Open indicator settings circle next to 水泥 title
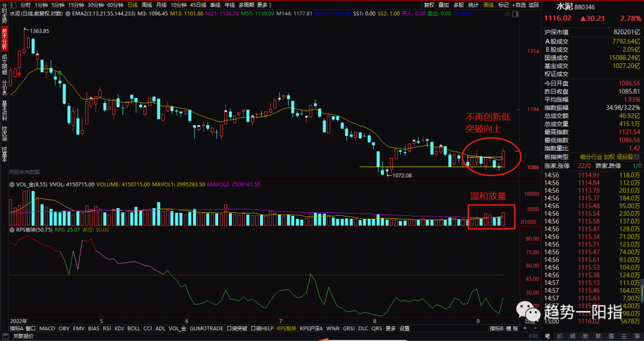Viewport: 644px width, 341px height. pos(67,14)
